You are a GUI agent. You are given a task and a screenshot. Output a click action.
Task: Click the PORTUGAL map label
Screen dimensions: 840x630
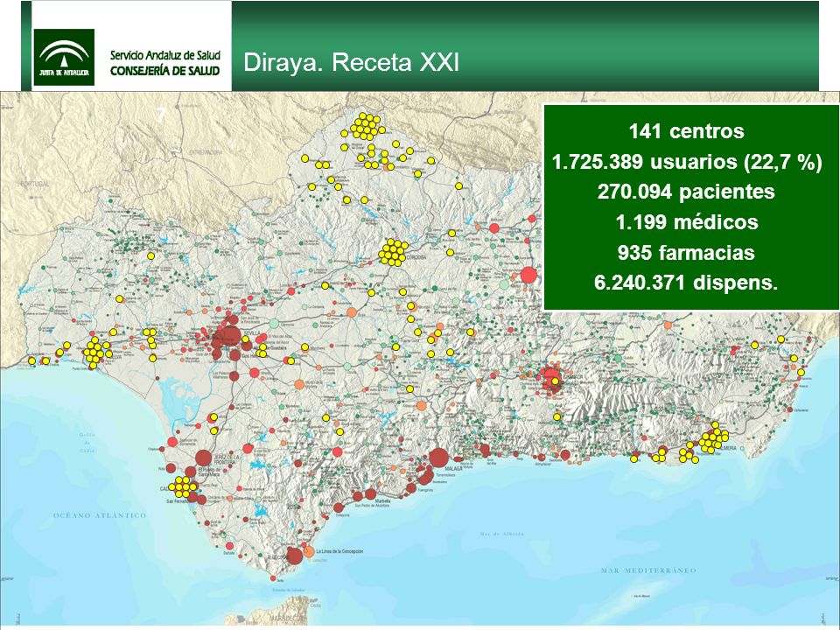[x=34, y=184]
